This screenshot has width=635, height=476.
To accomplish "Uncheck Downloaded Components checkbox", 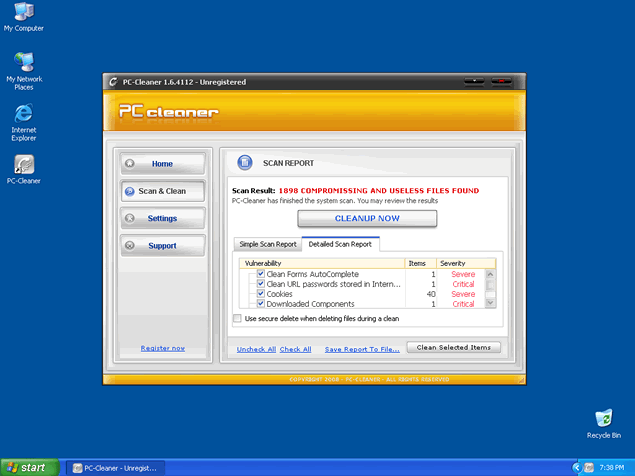I will (x=260, y=304).
